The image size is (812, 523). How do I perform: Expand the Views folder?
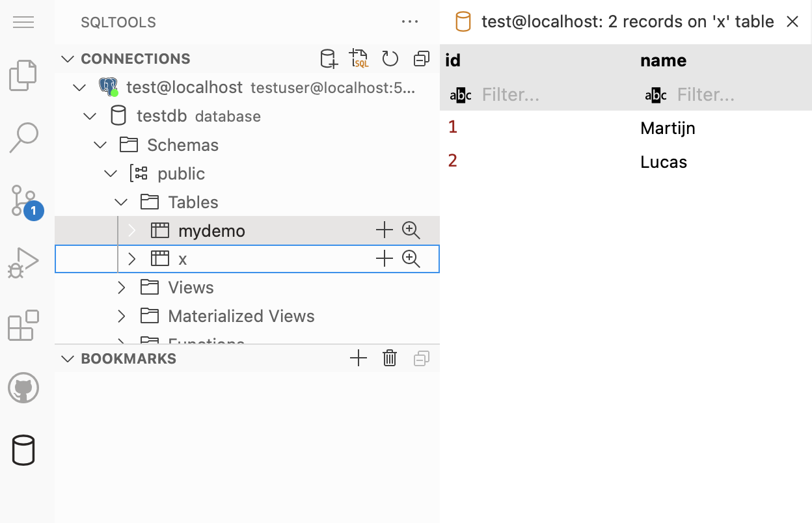coord(122,288)
